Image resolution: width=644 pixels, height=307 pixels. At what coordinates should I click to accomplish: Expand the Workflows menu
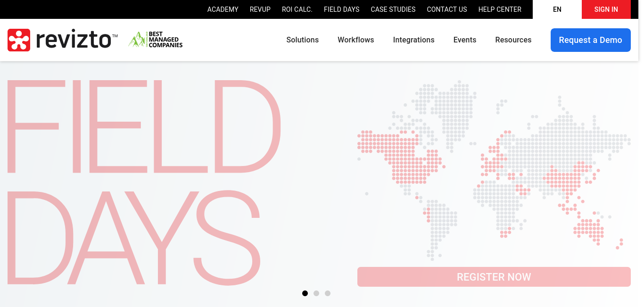point(356,40)
